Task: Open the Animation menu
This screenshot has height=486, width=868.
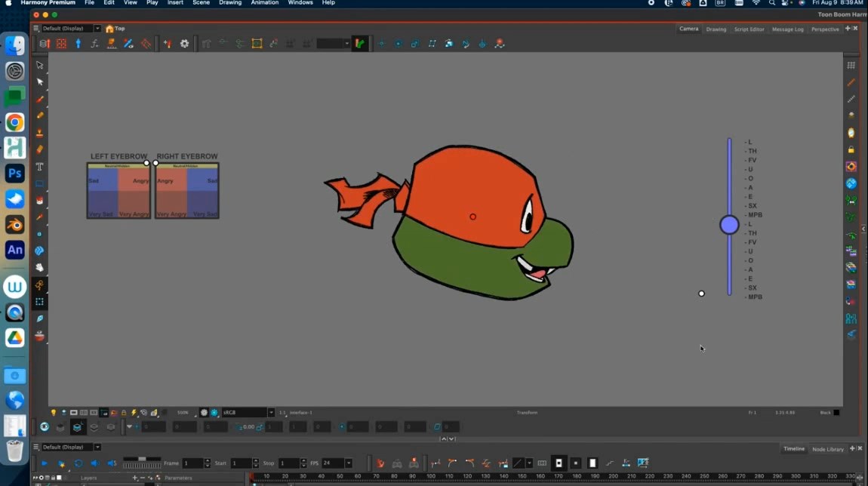Action: (x=265, y=3)
